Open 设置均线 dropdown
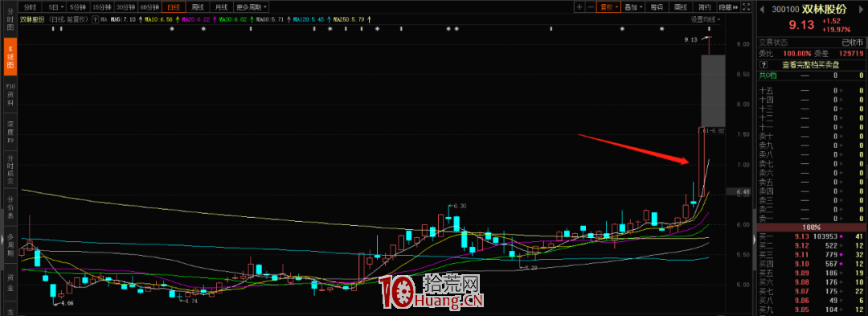868x316 pixels. [706, 19]
